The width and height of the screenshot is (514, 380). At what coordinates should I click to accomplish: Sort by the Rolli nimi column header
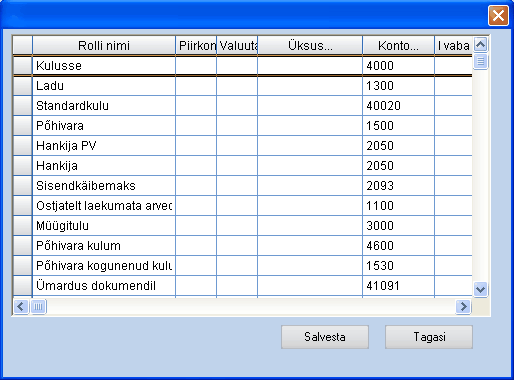pyautogui.click(x=104, y=46)
